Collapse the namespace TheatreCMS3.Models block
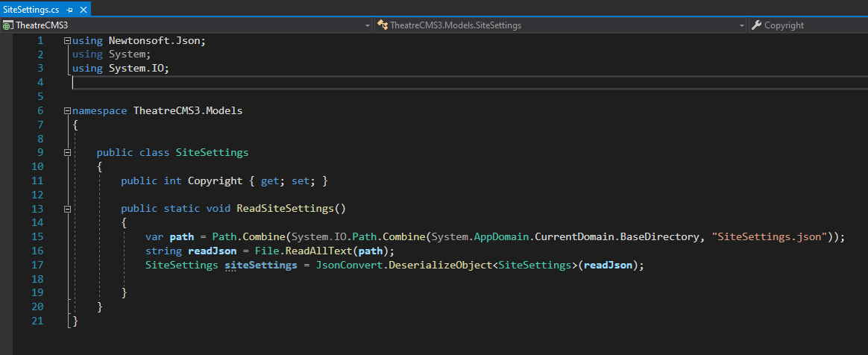The image size is (868, 355). (x=68, y=111)
